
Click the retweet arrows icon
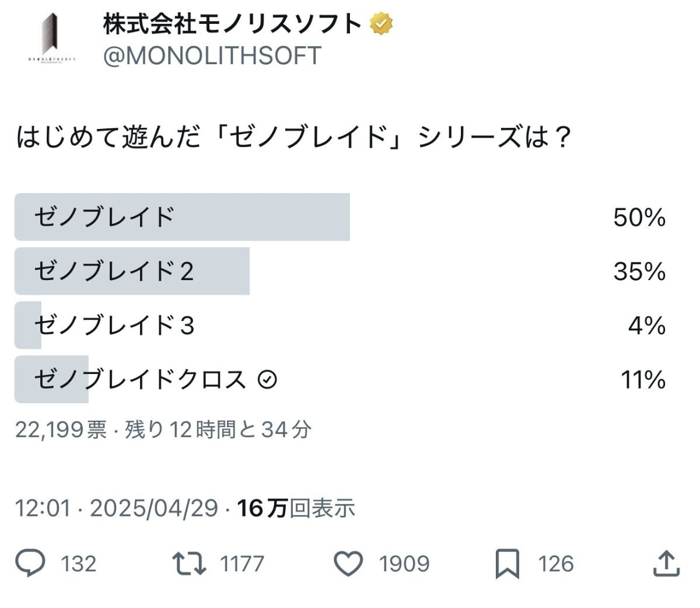point(189,563)
